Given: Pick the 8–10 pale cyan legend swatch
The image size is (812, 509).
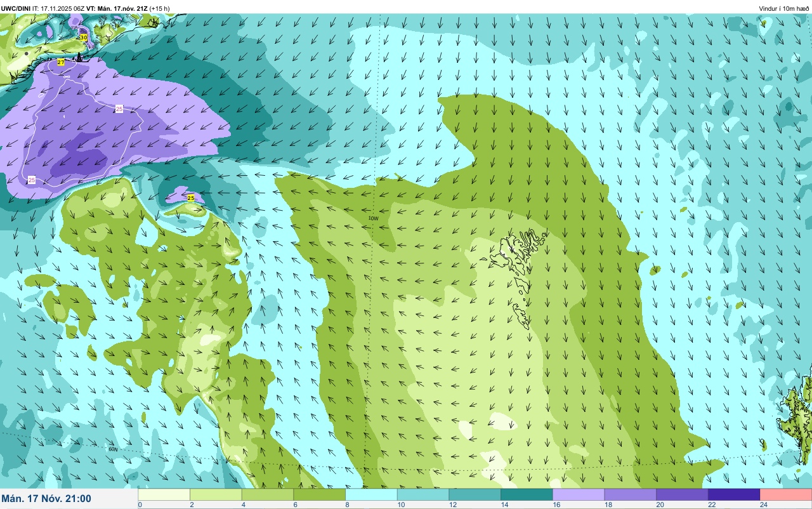Looking at the screenshot, I should click(x=371, y=494).
